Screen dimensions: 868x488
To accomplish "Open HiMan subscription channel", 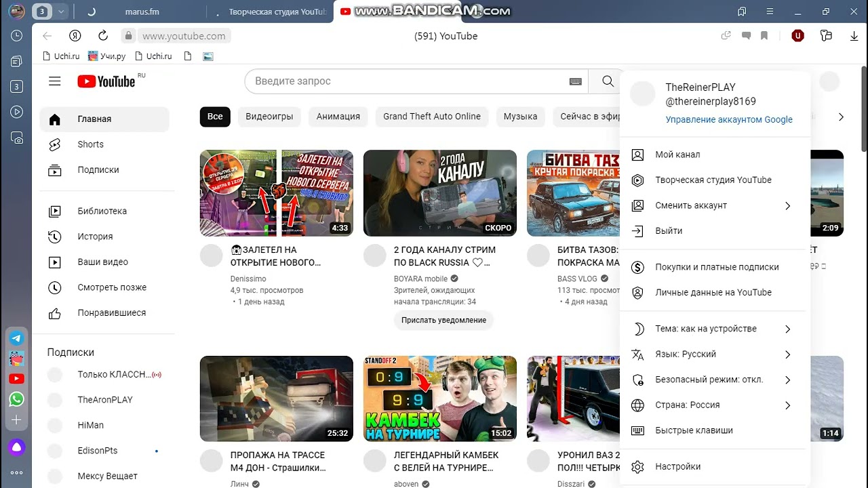I will [104, 426].
